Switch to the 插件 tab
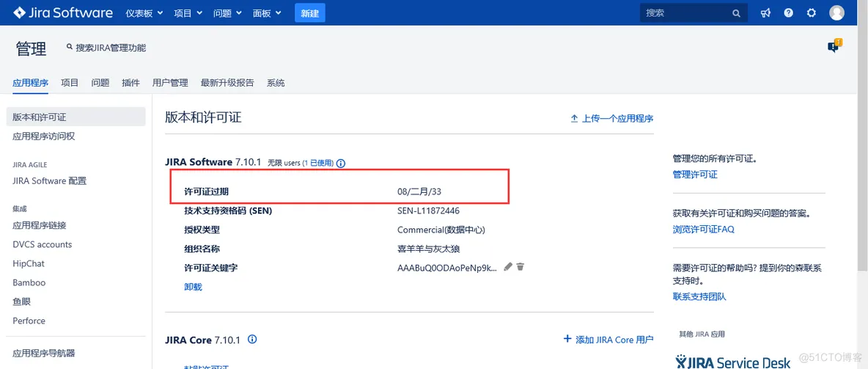 [x=130, y=83]
